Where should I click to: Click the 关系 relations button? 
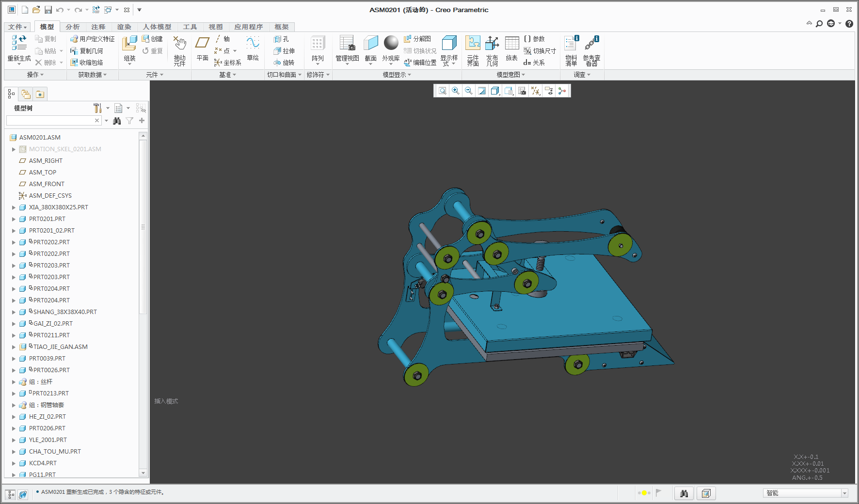[534, 63]
